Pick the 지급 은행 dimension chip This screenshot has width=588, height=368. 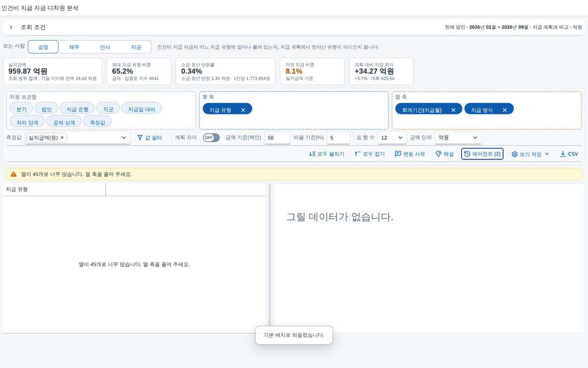78,109
